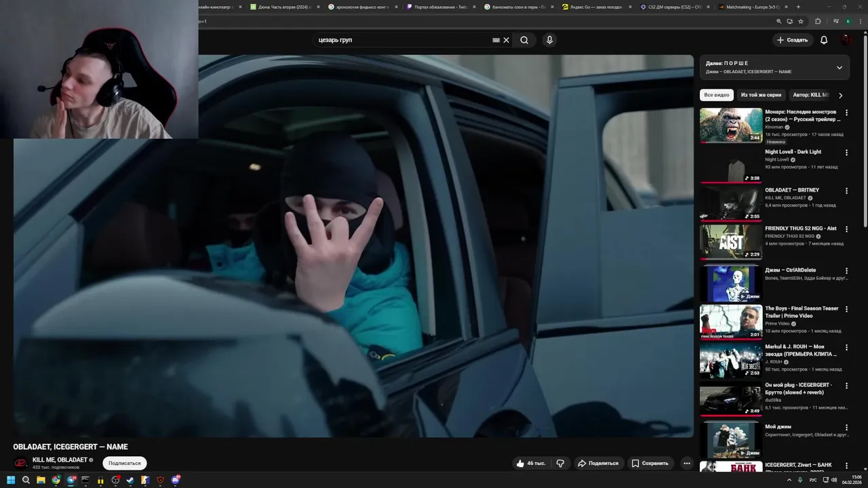Image resolution: width=868 pixels, height=488 pixels.
Task: Click the main video player to pause
Action: click(353, 246)
